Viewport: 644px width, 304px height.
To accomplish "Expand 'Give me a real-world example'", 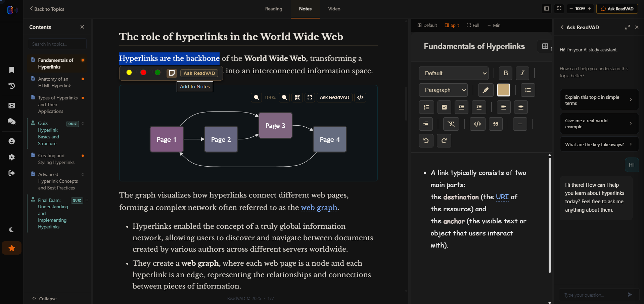I will [x=599, y=123].
